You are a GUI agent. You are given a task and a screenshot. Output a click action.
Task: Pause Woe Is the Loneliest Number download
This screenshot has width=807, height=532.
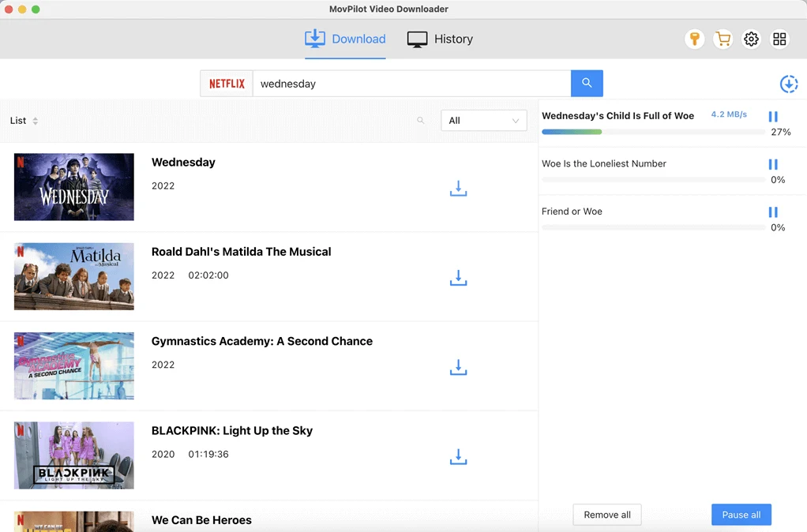[773, 164]
